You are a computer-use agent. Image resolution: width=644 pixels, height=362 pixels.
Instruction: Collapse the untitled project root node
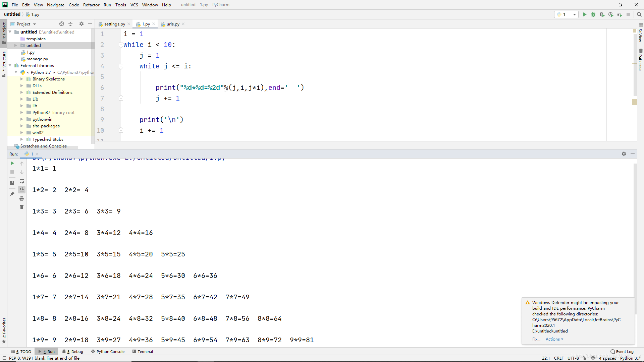point(10,32)
